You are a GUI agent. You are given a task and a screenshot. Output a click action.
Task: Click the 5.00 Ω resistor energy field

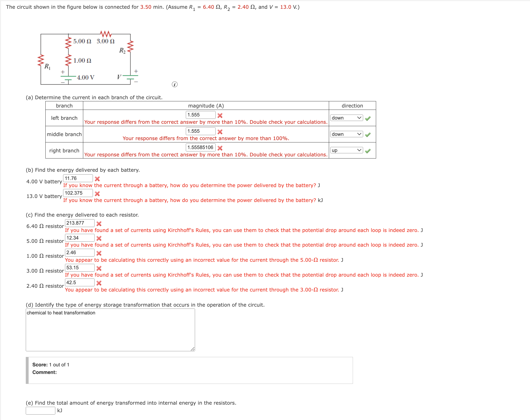coord(80,238)
